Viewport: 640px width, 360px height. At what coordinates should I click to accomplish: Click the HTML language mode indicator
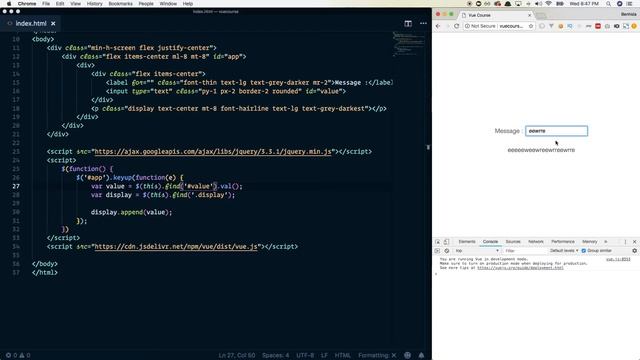(342, 355)
